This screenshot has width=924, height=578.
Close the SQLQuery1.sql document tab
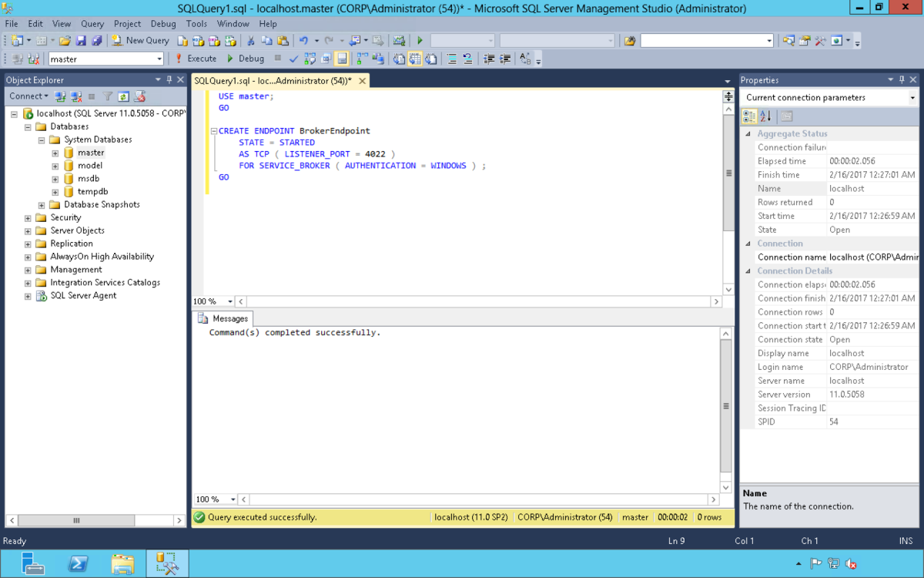361,80
